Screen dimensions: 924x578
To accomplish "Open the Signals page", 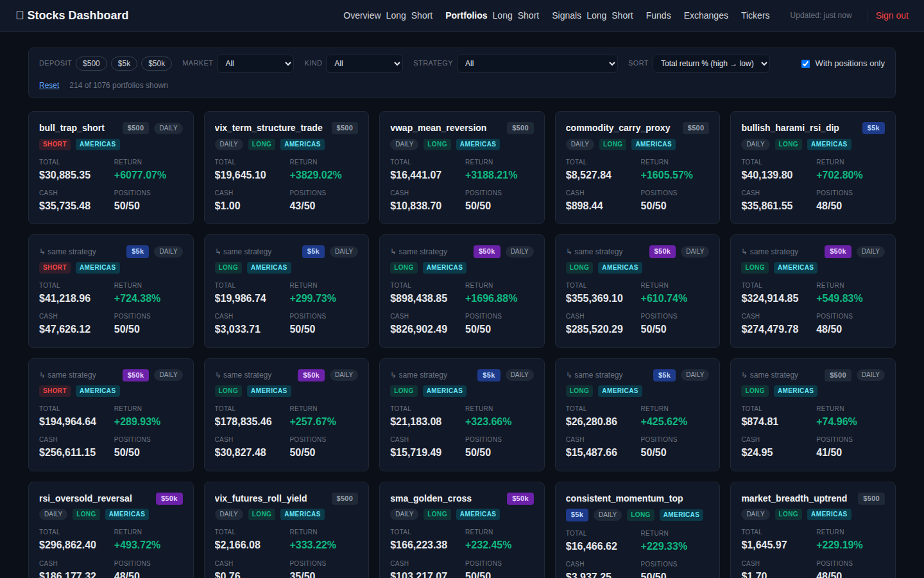I will point(567,15).
